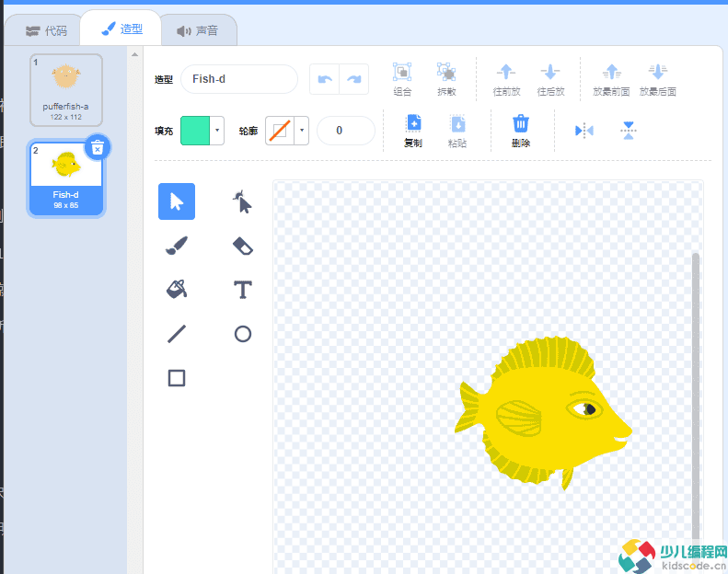This screenshot has width=728, height=574.
Task: Flip the costume vertically
Action: coord(628,131)
